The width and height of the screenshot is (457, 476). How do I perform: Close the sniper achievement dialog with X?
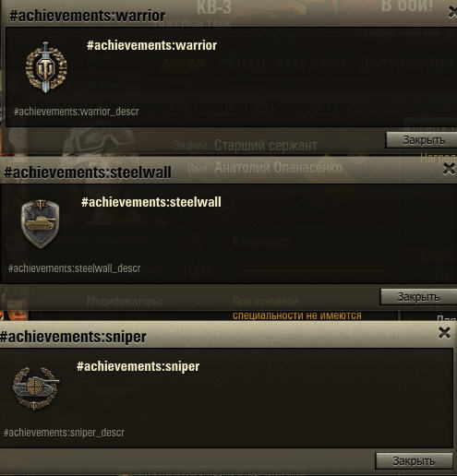pyautogui.click(x=444, y=333)
